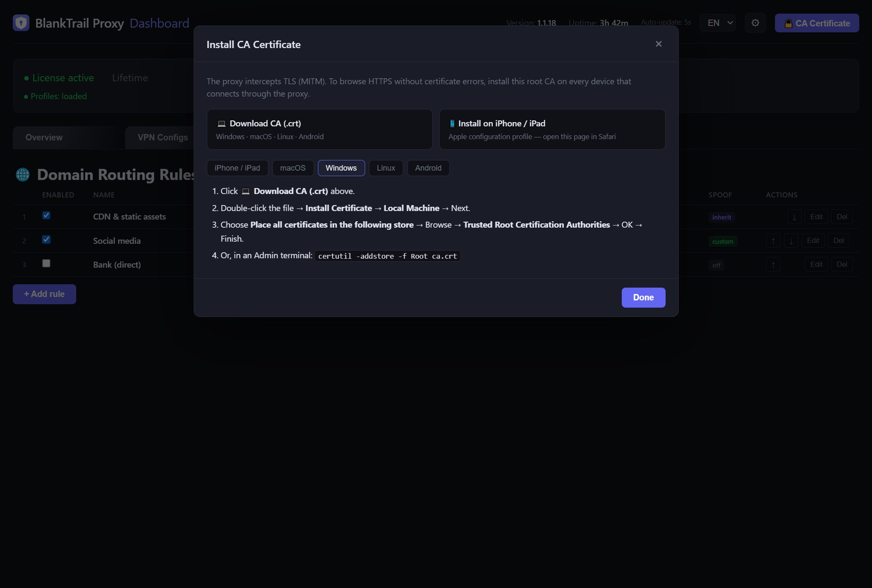Screen dimensions: 872x588
Task: Edit the CDN & static assets rule
Action: pyautogui.click(x=816, y=217)
